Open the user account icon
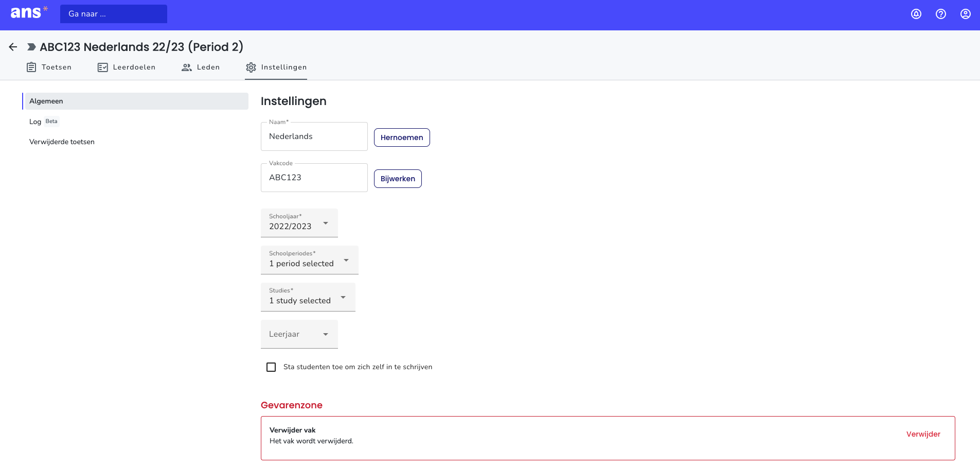 [x=966, y=14]
